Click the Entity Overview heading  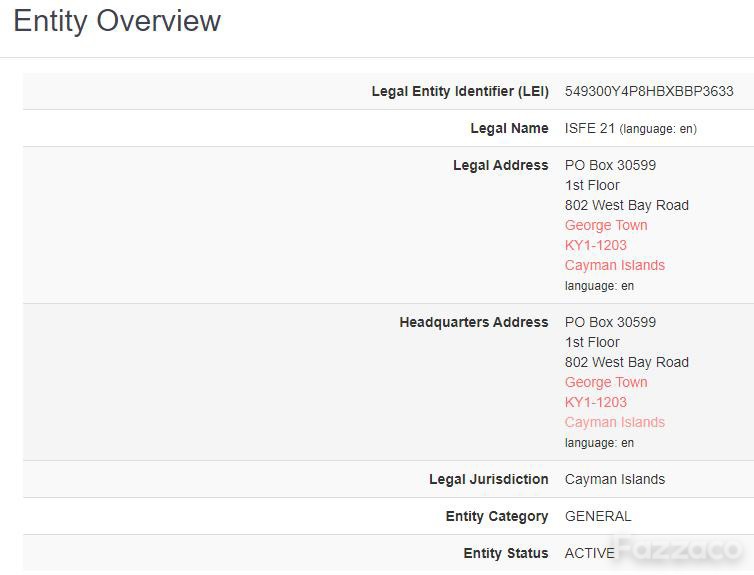(x=117, y=22)
